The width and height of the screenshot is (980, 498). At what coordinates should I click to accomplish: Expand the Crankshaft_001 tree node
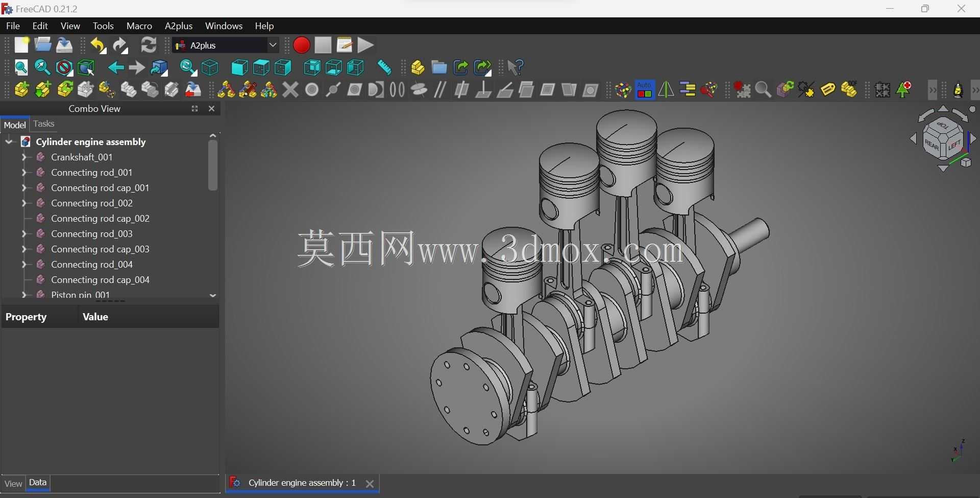[23, 157]
